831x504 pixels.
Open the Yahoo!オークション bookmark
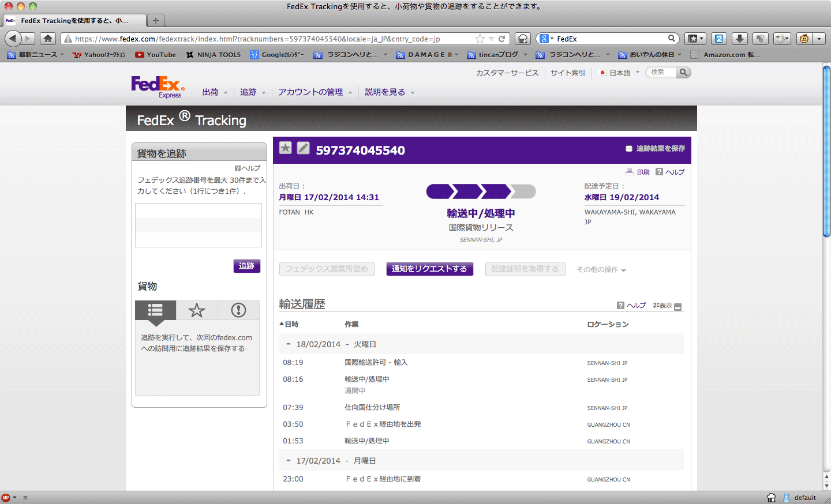(x=99, y=55)
